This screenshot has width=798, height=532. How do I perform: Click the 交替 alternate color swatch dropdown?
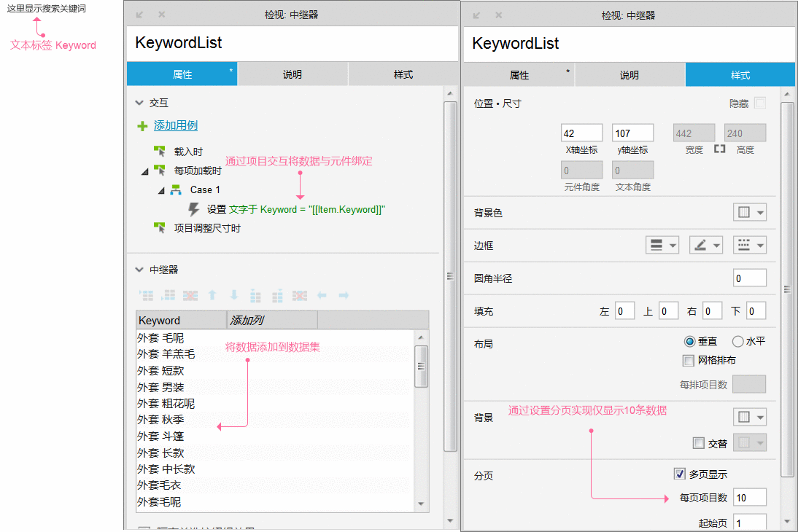(x=750, y=443)
